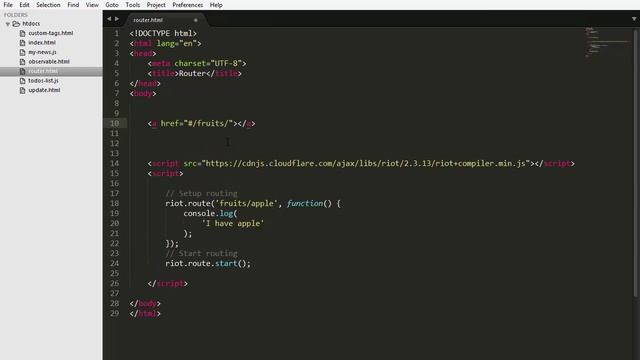Viewport: 640px width, 360px height.
Task: Click line number 18 in gutter
Action: (x=114, y=203)
